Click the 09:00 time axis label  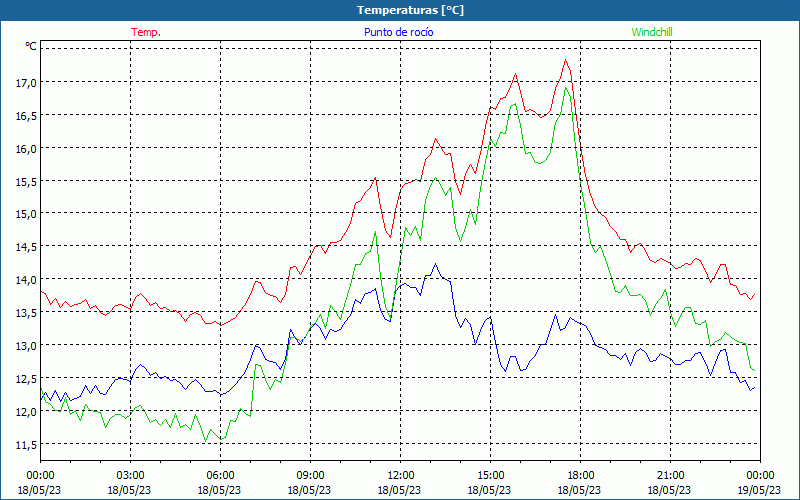pos(310,475)
